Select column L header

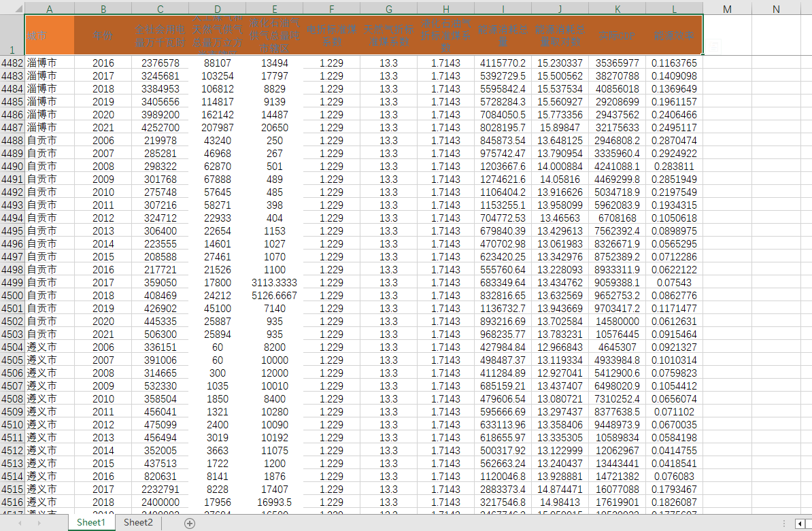[x=674, y=9]
